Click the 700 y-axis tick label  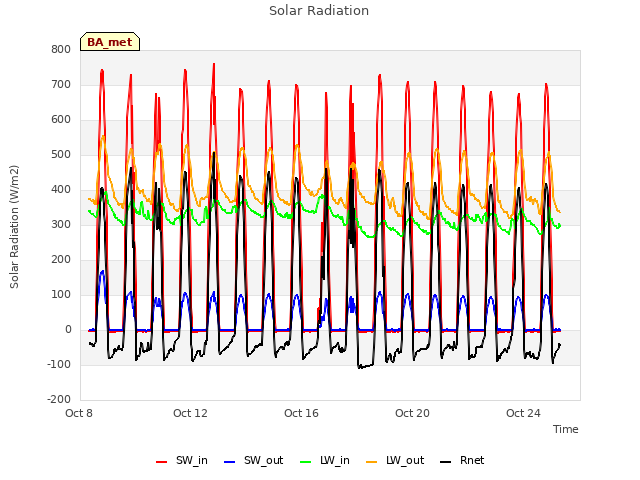(x=61, y=84)
